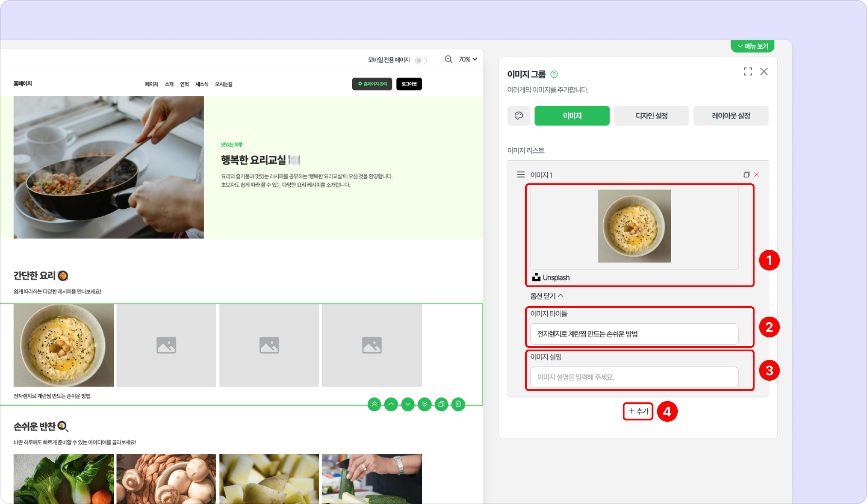The height and width of the screenshot is (504, 867).
Task: Move block to top with double-up arrow
Action: click(374, 404)
